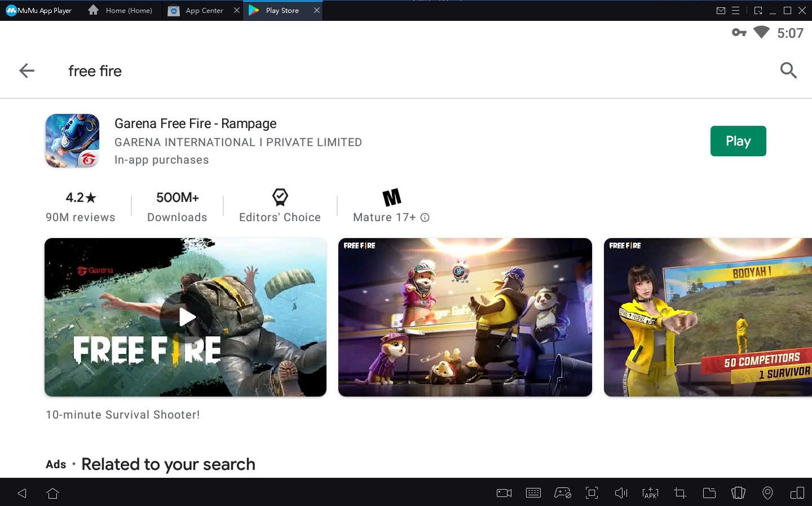Open Mature 17+ info icon
Screen dimensions: 812x506
(425, 217)
